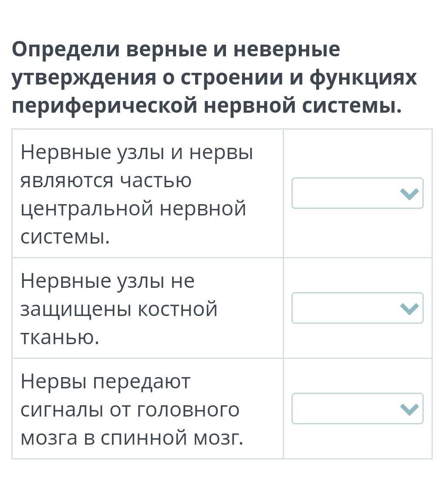
Task: Open dropdown for the bone tissue statement
Action: click(x=357, y=308)
